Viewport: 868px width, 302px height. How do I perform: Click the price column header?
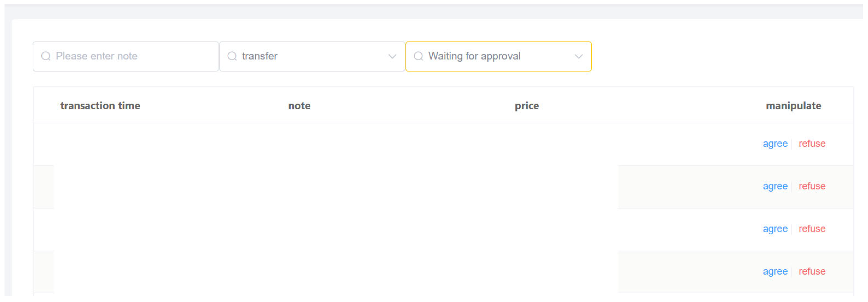coord(527,106)
